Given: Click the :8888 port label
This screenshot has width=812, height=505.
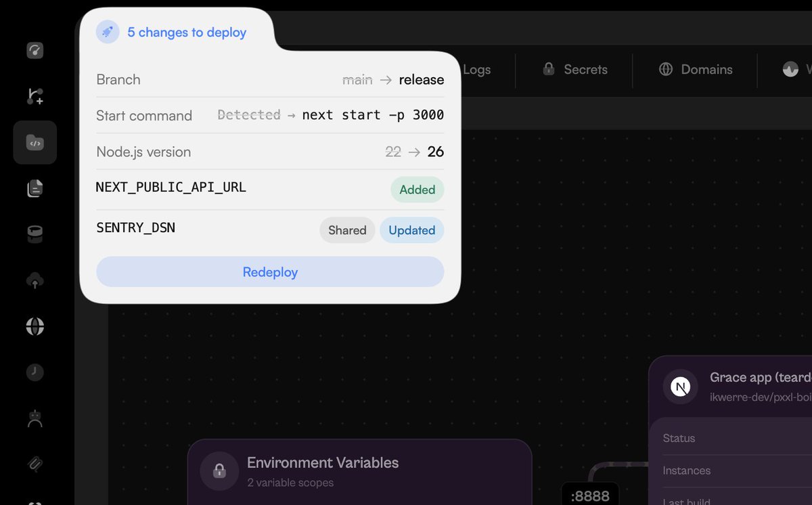Looking at the screenshot, I should (x=590, y=496).
